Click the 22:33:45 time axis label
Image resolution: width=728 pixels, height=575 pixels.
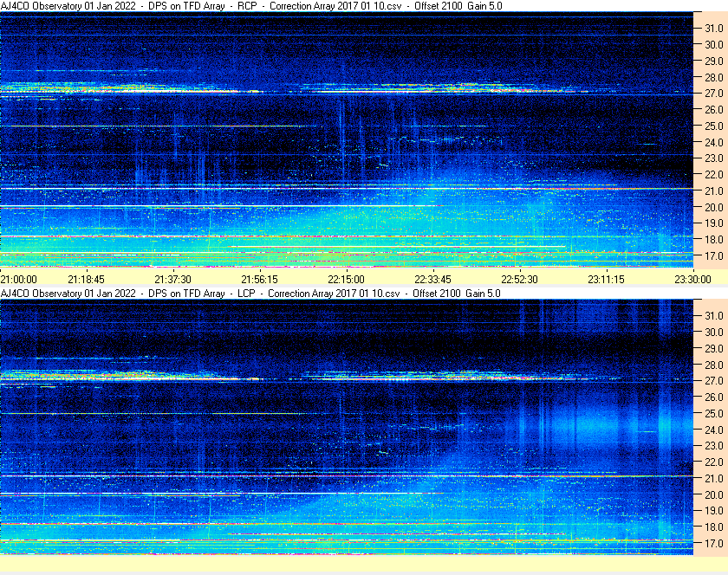point(432,280)
